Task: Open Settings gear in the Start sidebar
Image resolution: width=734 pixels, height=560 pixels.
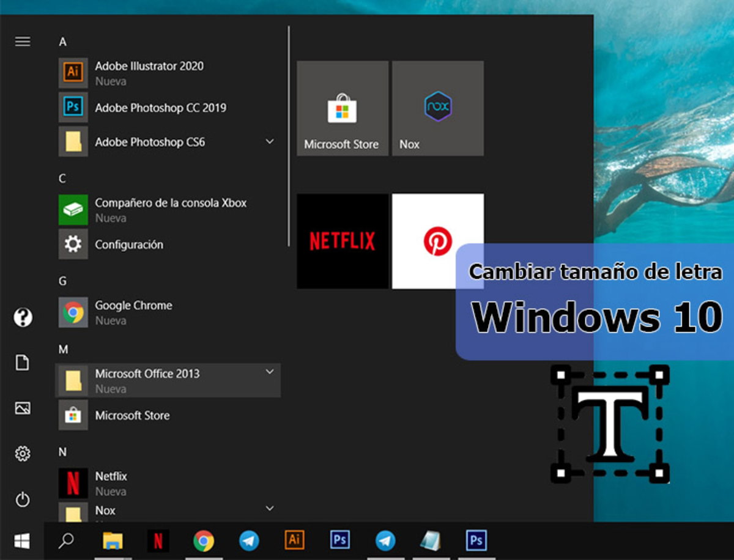Action: pos(23,454)
